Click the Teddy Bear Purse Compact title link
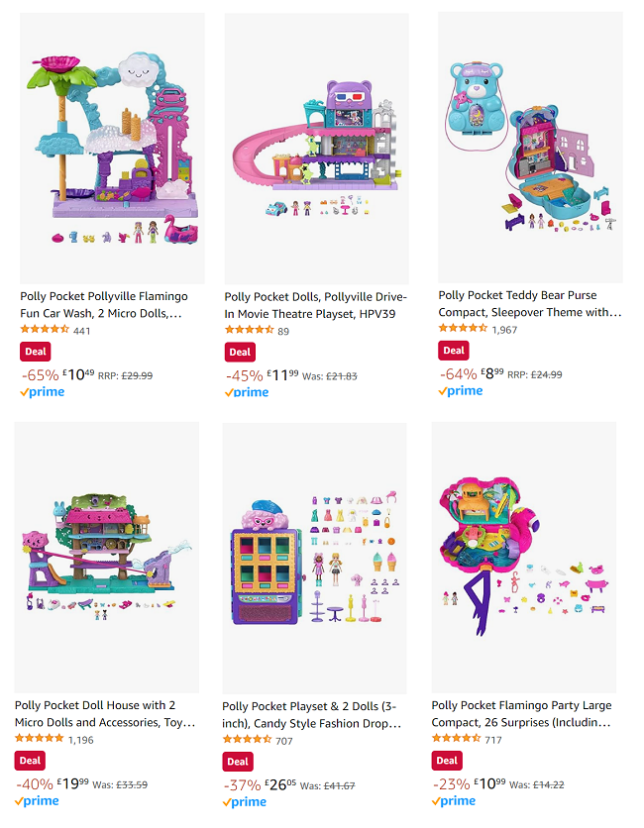This screenshot has height=828, width=644. [530, 304]
